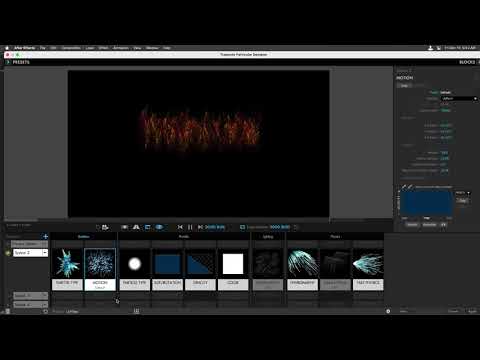Click the Apply button at bottom right

coord(472,311)
